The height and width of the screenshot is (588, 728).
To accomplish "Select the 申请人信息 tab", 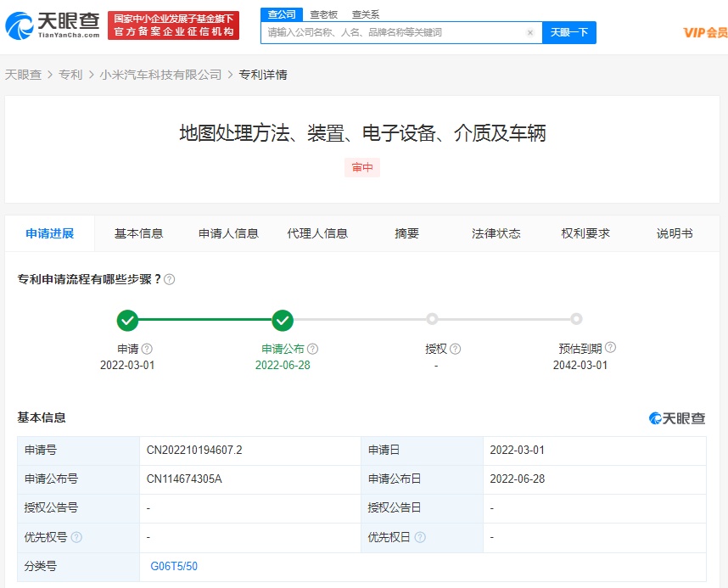I will (x=228, y=233).
